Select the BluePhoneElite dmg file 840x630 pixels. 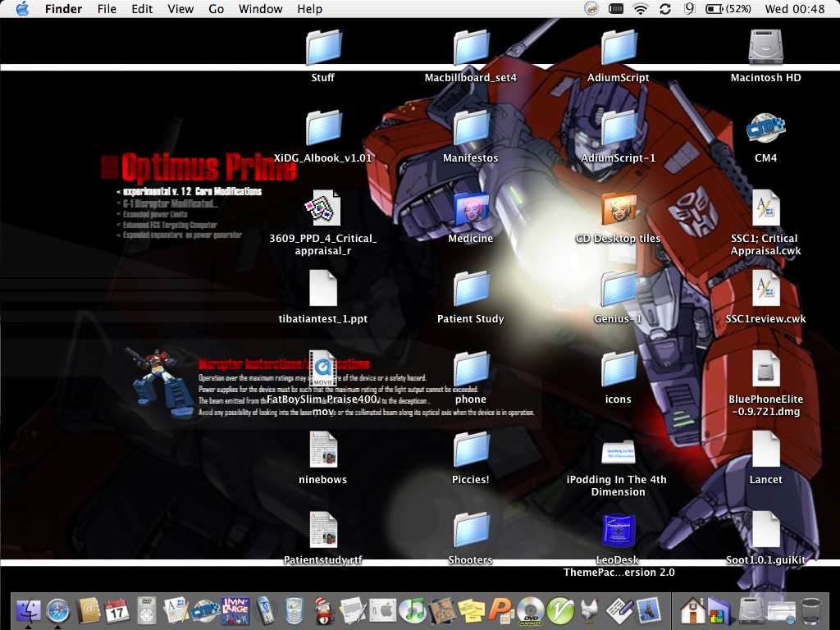[x=765, y=370]
